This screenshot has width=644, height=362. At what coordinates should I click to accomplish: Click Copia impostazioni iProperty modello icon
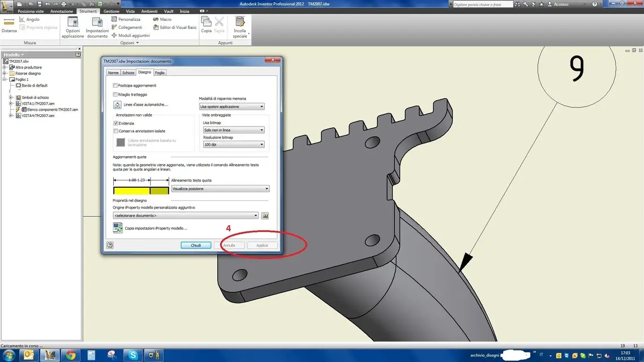click(x=118, y=228)
